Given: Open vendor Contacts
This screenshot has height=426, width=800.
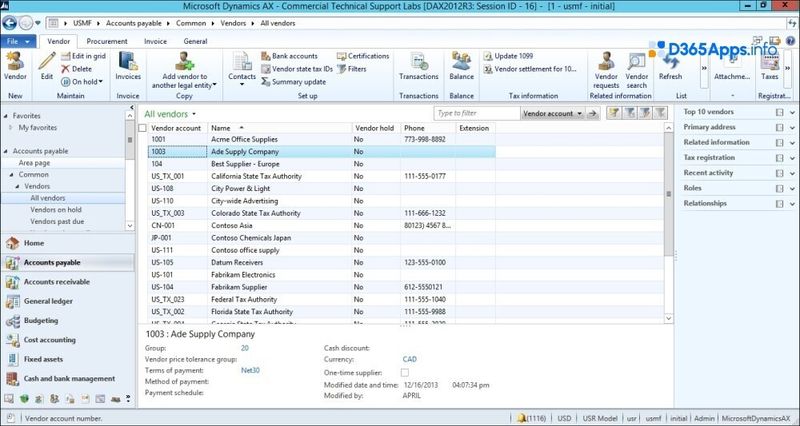Looking at the screenshot, I should (242, 69).
